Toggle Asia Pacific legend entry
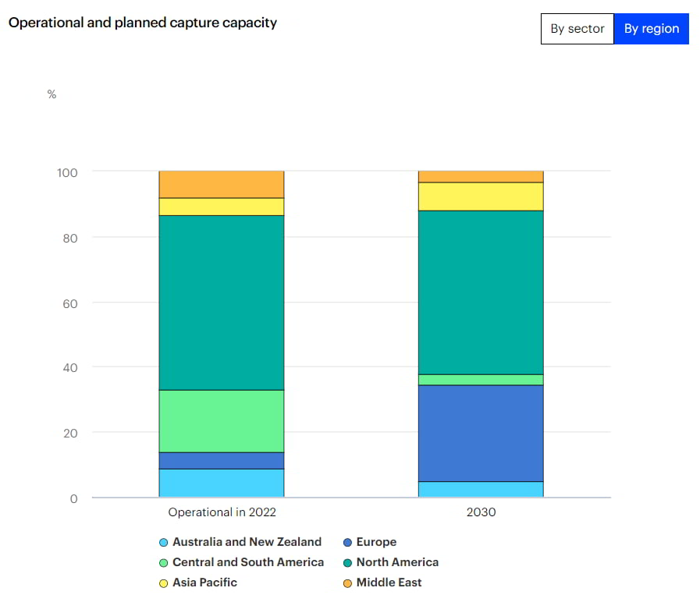The image size is (700, 602). 198,583
